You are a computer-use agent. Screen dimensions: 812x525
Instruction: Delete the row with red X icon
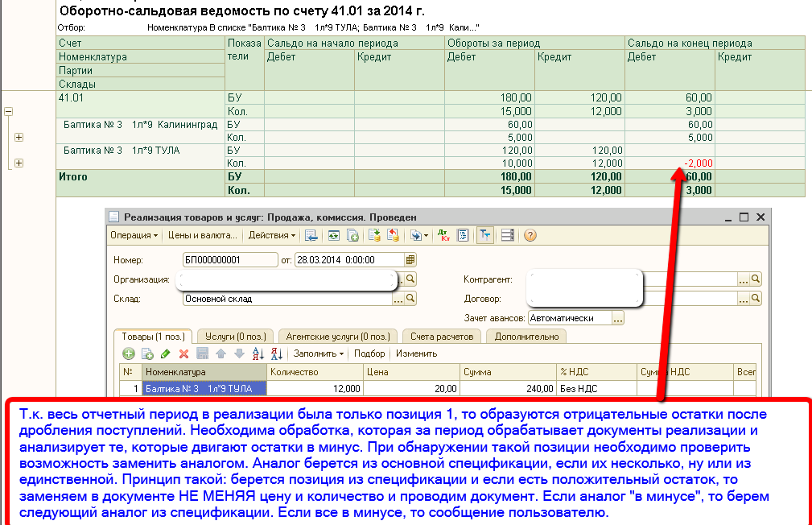click(x=183, y=353)
